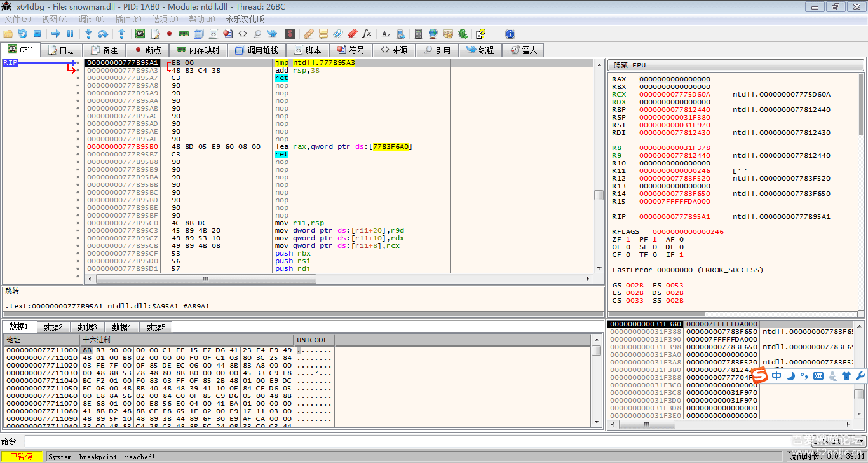
Task: Open the 调试 menu
Action: pos(91,19)
